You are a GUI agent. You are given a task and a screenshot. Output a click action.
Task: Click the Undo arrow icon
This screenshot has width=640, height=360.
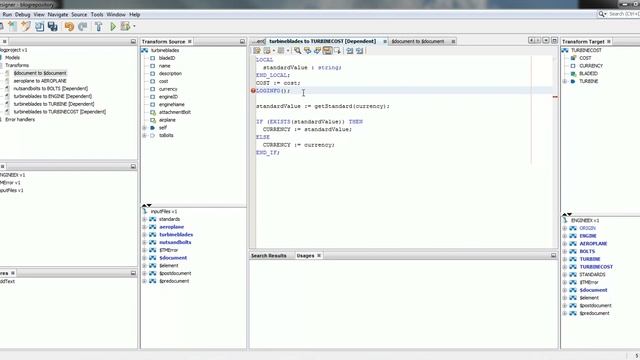coord(69,27)
